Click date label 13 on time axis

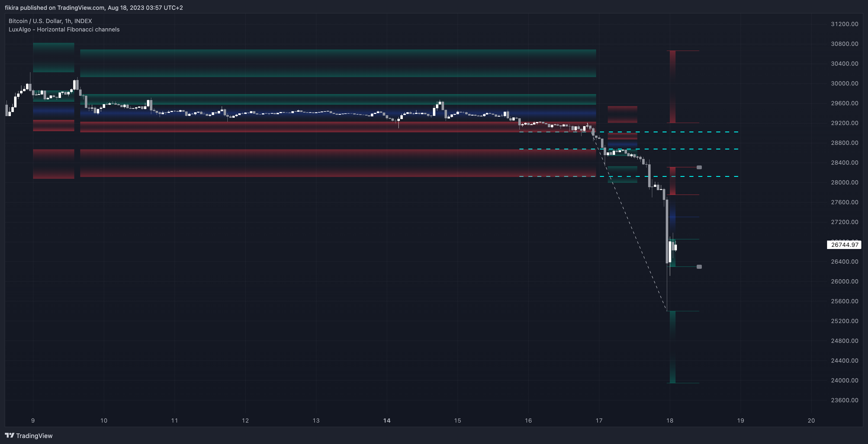[x=316, y=420]
